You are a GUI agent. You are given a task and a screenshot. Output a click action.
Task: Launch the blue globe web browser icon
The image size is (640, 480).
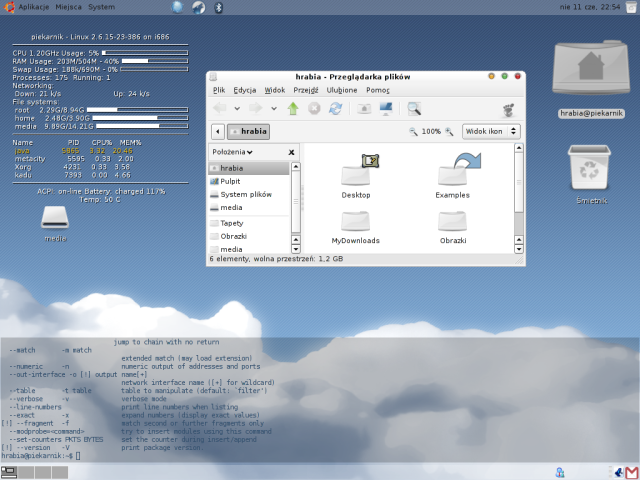[177, 7]
